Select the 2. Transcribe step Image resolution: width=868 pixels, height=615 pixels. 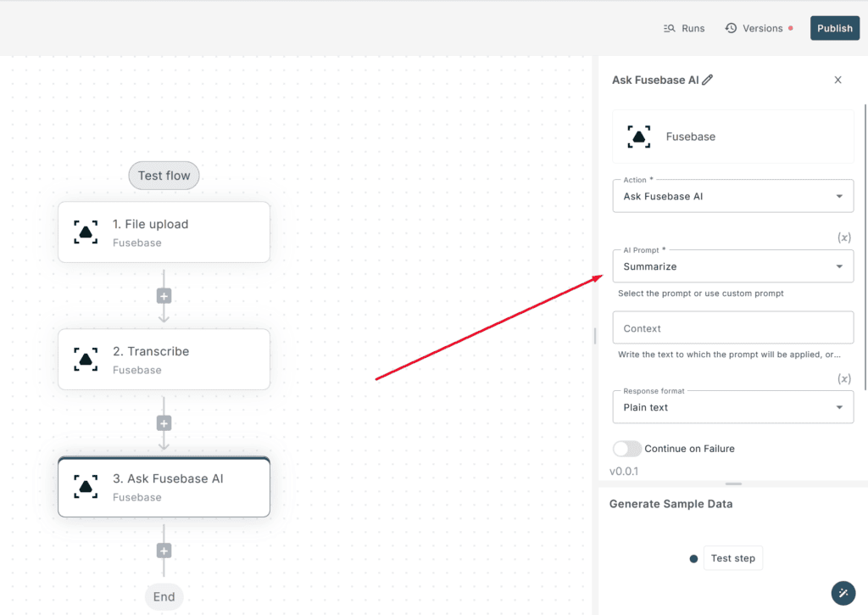coord(164,360)
